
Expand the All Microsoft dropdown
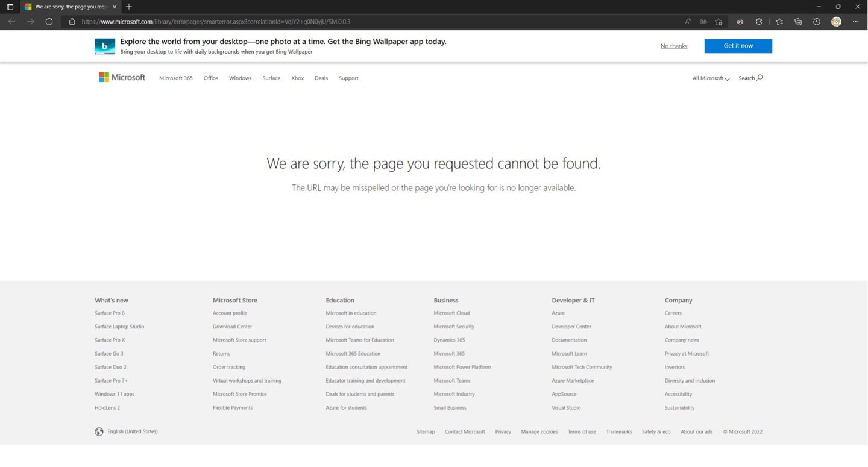click(711, 78)
